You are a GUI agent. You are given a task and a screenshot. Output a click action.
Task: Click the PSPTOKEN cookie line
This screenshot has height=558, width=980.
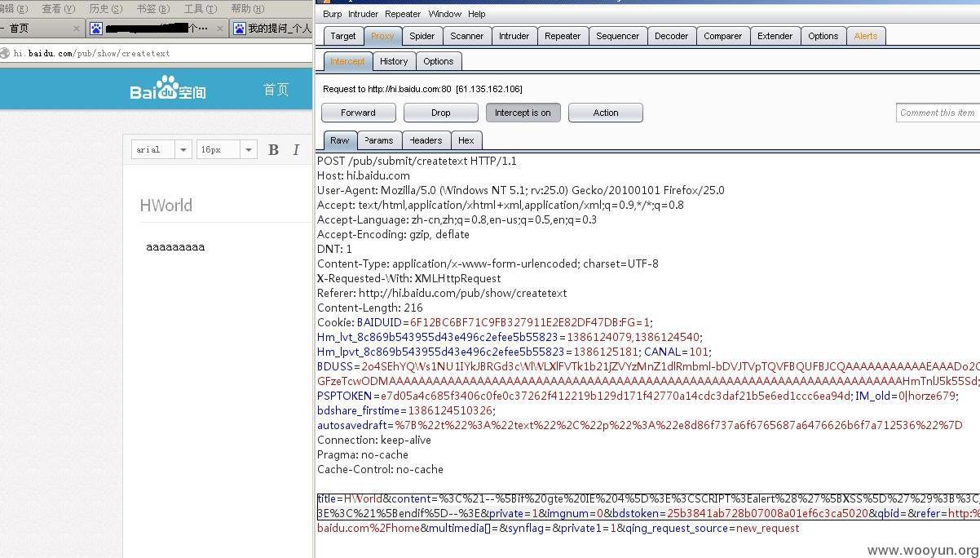[637, 396]
